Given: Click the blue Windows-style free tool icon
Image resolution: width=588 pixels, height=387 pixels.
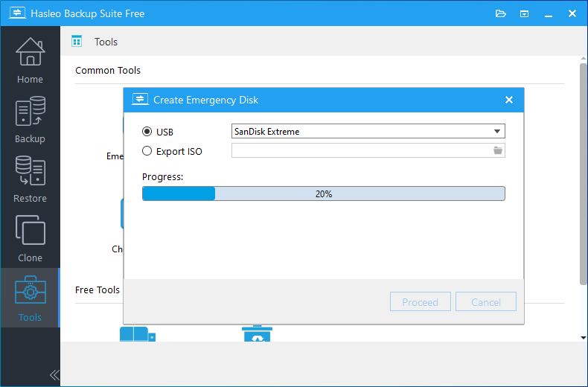Looking at the screenshot, I should (x=137, y=334).
